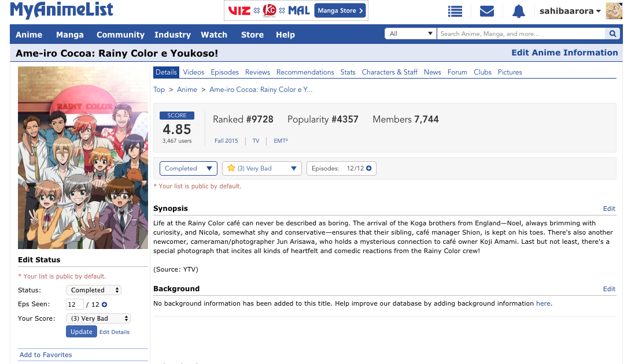
Task: Switch to the Episodes tab
Action: 224,72
